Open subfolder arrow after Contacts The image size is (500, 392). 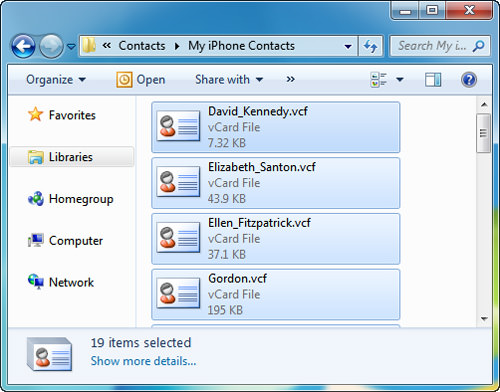[177, 46]
